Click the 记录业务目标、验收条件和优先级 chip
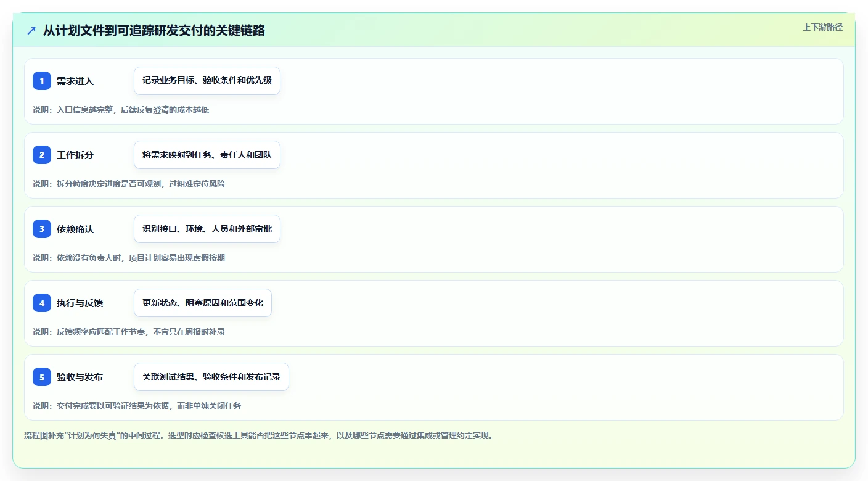Image resolution: width=868 pixels, height=481 pixels. click(x=207, y=81)
